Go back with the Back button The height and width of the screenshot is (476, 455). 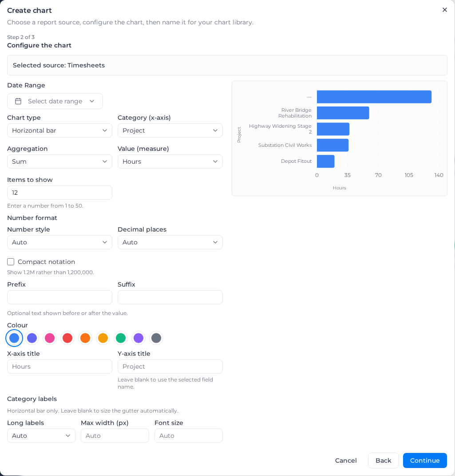tap(384, 460)
